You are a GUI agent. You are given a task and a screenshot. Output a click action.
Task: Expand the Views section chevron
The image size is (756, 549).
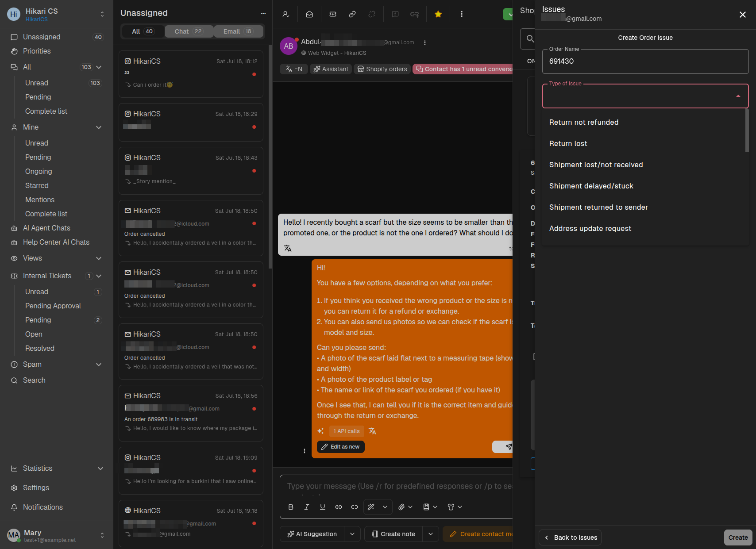[x=99, y=258]
